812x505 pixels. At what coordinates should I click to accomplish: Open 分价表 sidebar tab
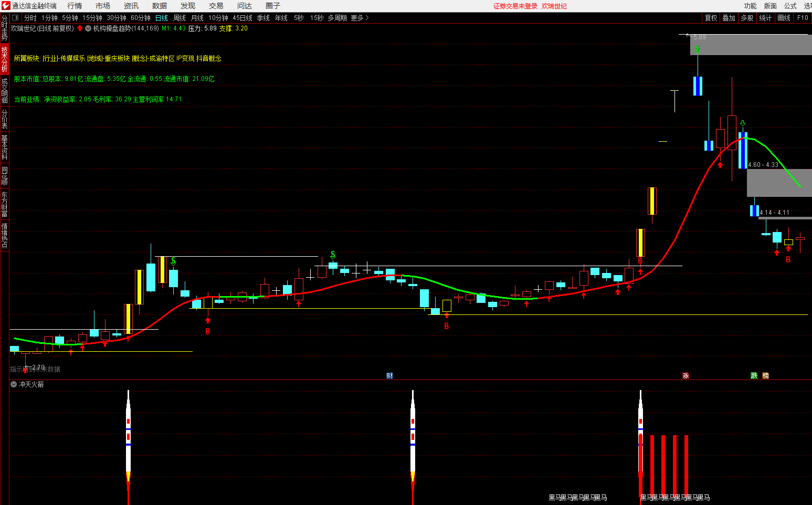4,119
